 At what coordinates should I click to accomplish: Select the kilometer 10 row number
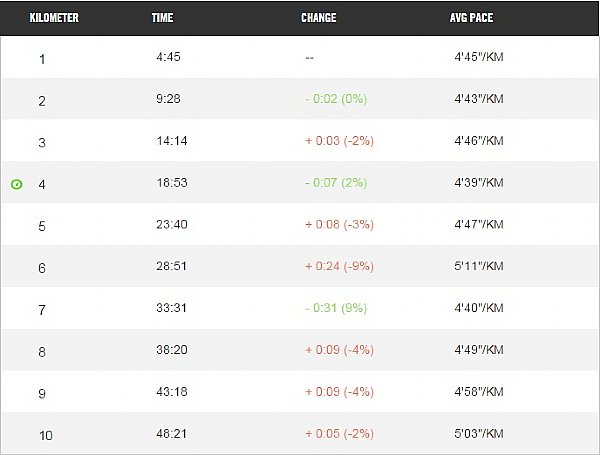tap(46, 435)
